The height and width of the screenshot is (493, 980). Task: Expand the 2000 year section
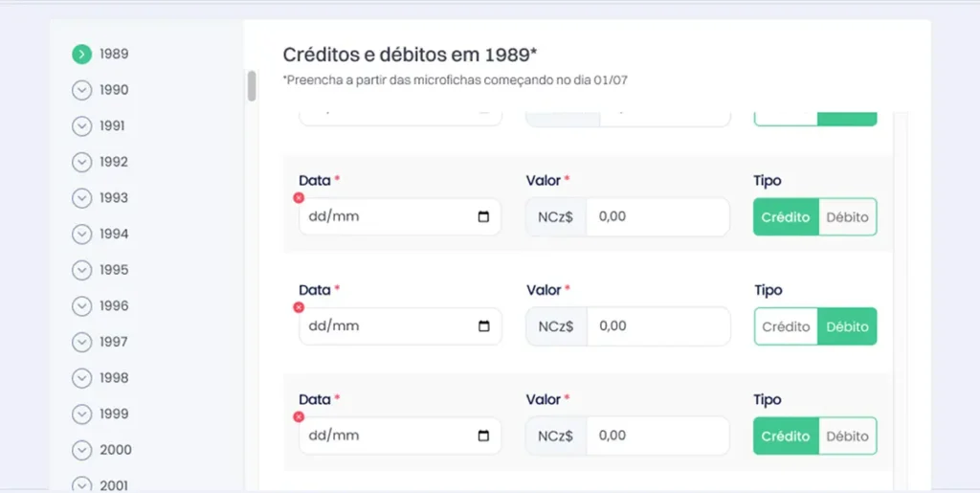coord(81,450)
